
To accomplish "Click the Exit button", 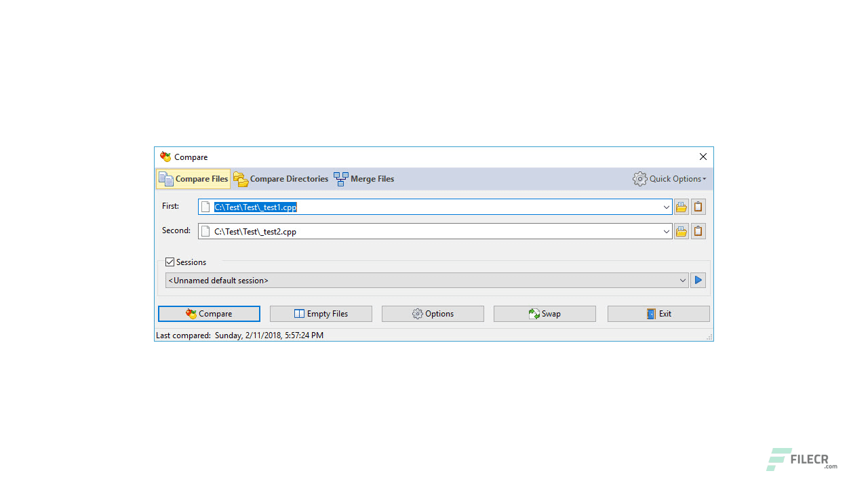I will click(658, 313).
